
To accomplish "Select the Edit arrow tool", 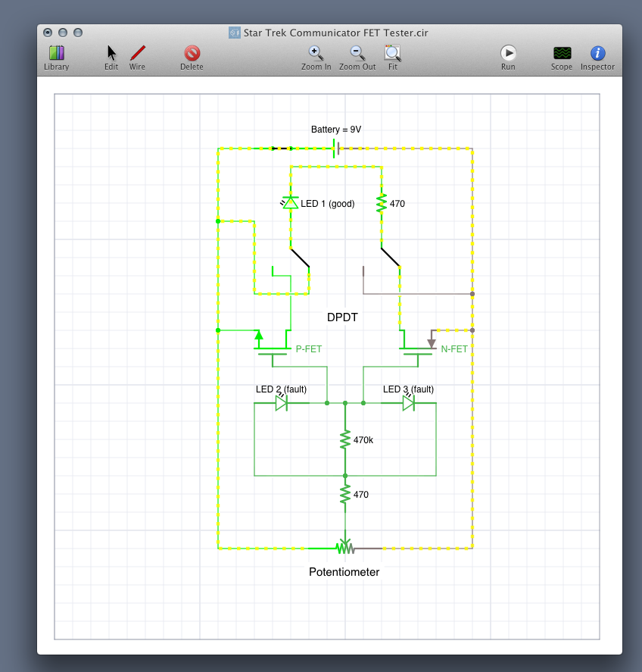I will tap(111, 58).
